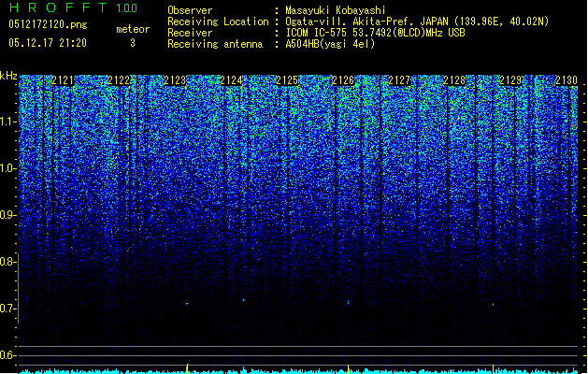Image resolution: width=588 pixels, height=374 pixels.
Task: Click the 0.8 kHz frequency axis label
Action: [8, 262]
